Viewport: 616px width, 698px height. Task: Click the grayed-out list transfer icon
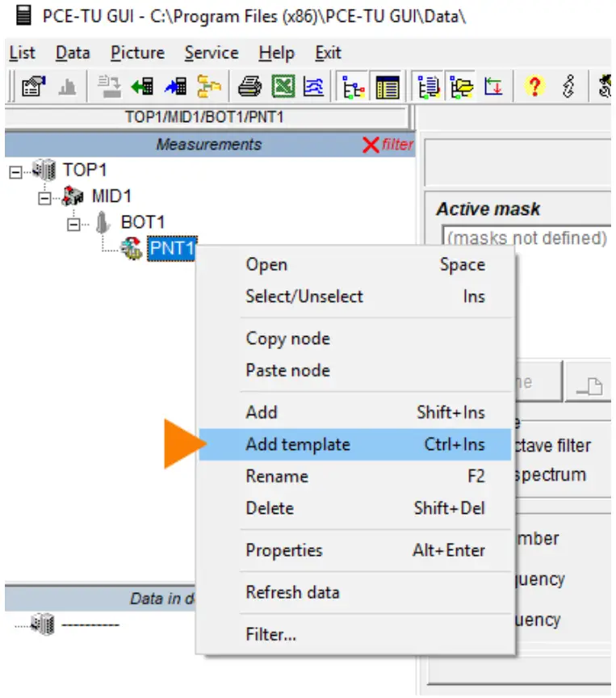coord(110,86)
